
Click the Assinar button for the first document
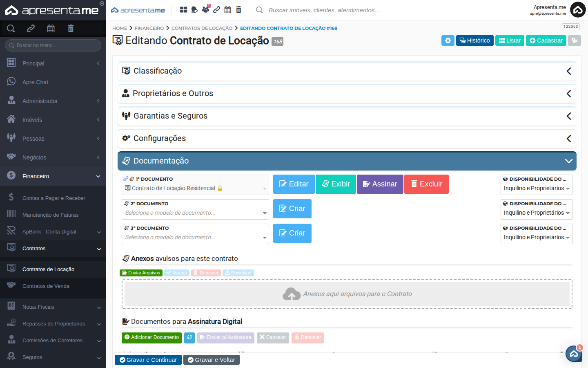coord(380,184)
